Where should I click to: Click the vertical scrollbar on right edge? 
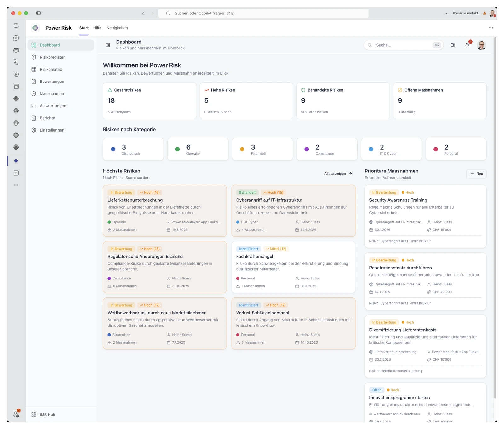495,218
